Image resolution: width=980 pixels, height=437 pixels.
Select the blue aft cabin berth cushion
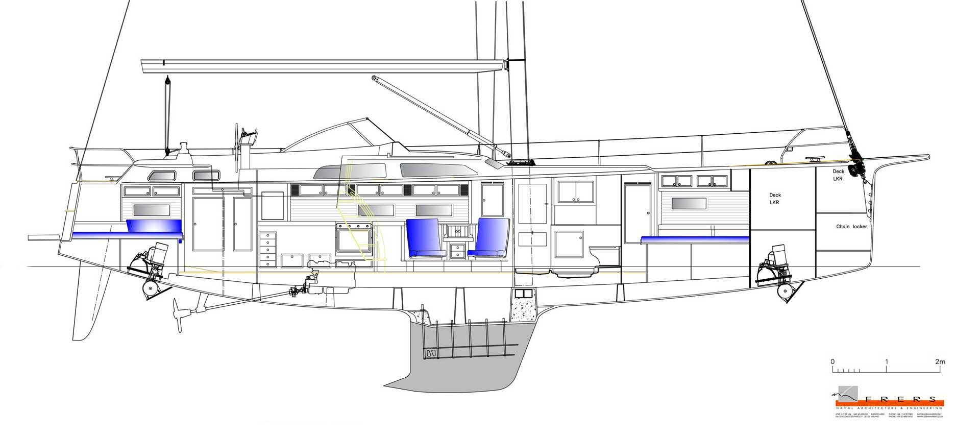tap(154, 226)
